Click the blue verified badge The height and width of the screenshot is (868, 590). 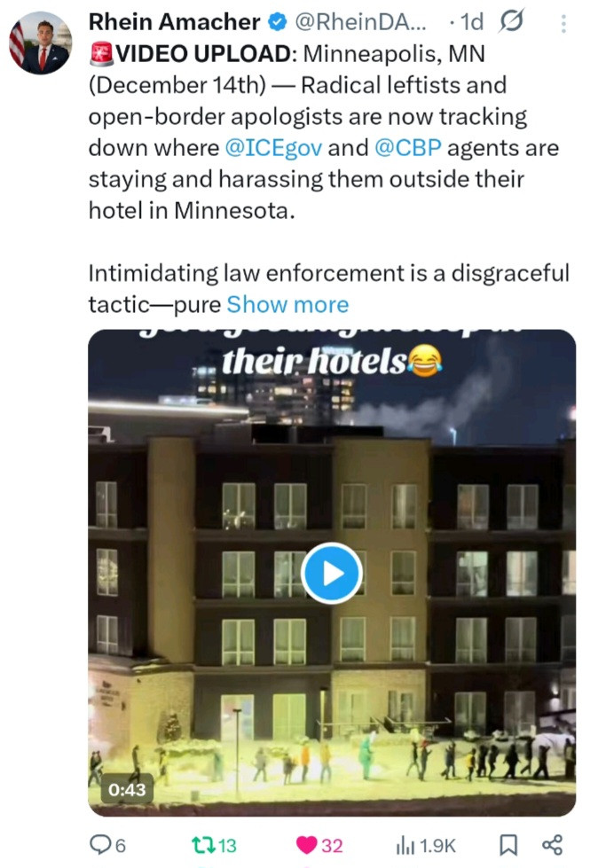tap(278, 23)
